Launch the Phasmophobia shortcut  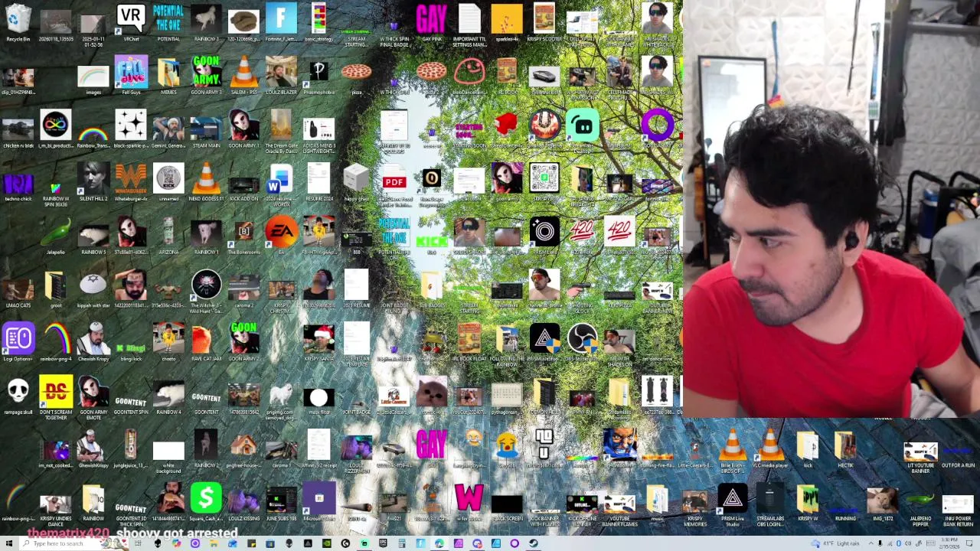pos(318,76)
